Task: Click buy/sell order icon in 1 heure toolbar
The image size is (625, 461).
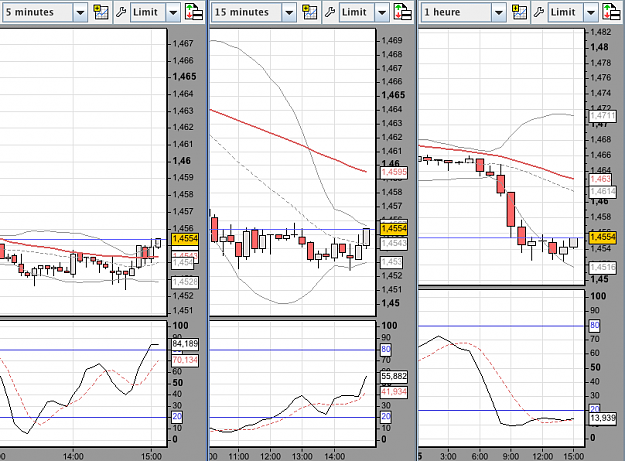Action: coord(612,12)
